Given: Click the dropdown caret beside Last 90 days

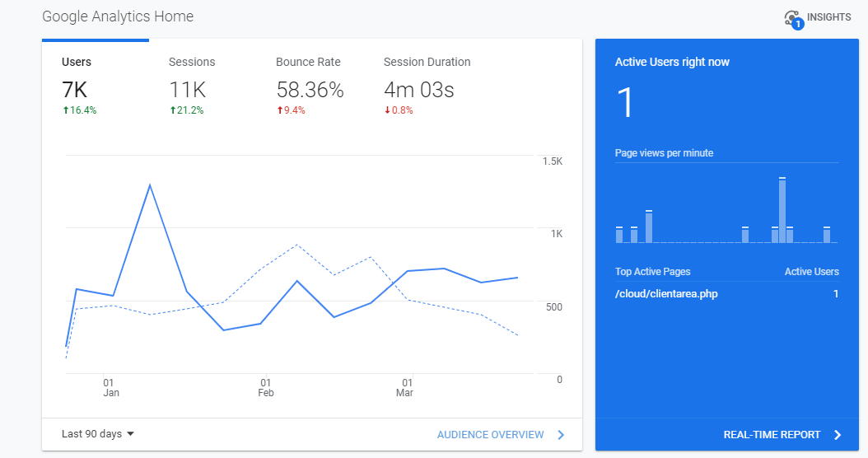Looking at the screenshot, I should 131,433.
